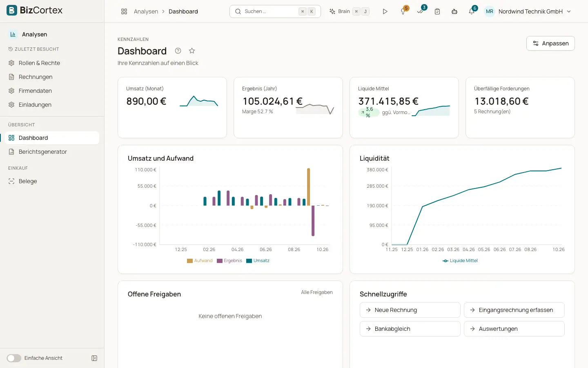588x368 pixels.
Task: Open Rollen & Rechte from recently visited
Action: coord(52,63)
